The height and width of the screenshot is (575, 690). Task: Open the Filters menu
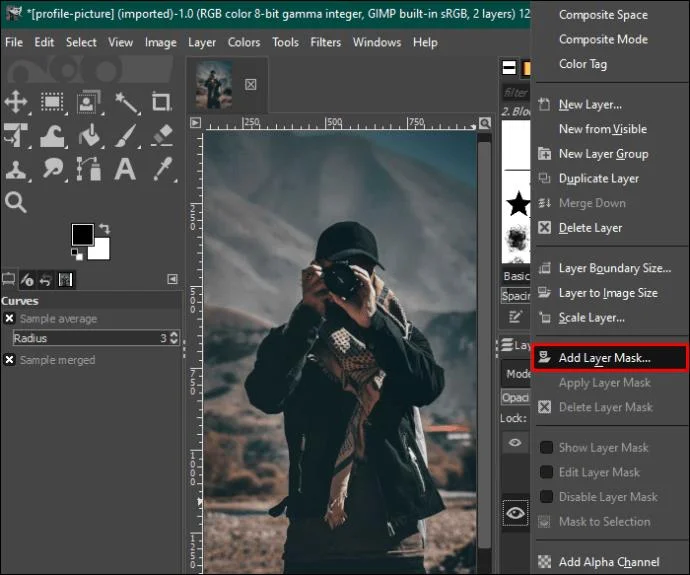coord(326,42)
